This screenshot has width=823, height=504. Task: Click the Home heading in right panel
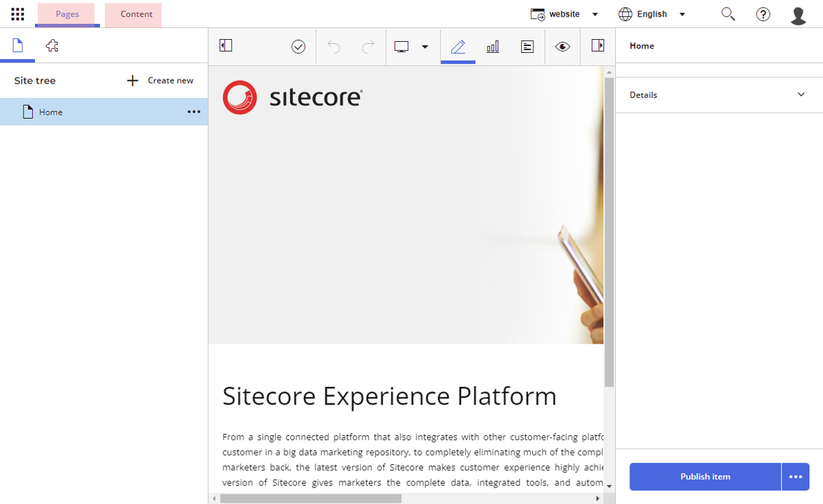point(642,46)
